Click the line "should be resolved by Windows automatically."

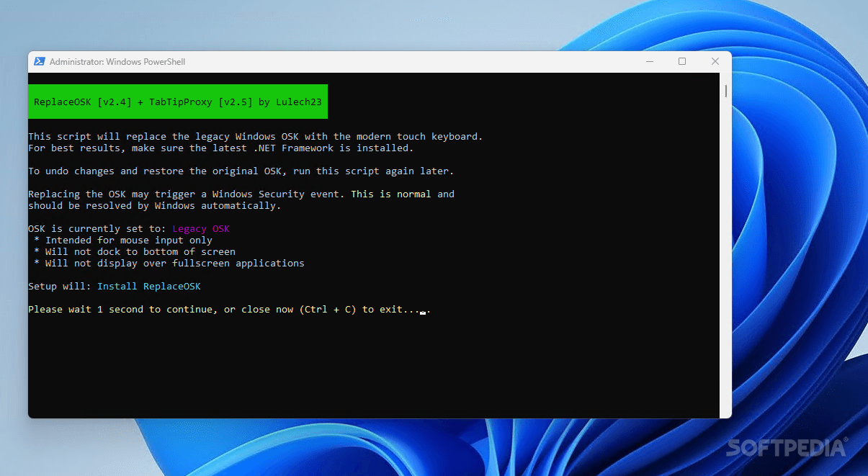coord(155,206)
